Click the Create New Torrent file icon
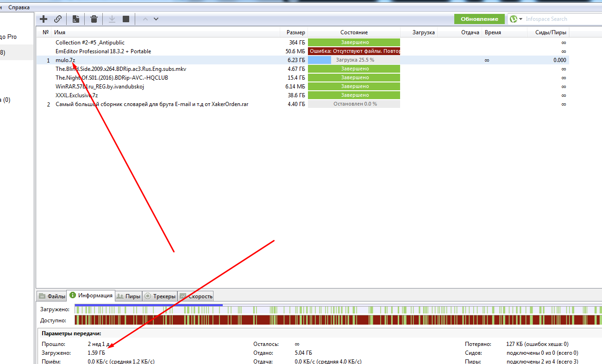The width and height of the screenshot is (602, 364). pyautogui.click(x=76, y=19)
